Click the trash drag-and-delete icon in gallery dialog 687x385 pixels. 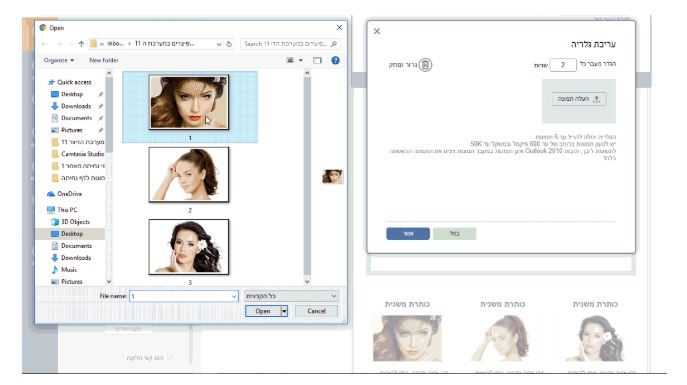425,65
